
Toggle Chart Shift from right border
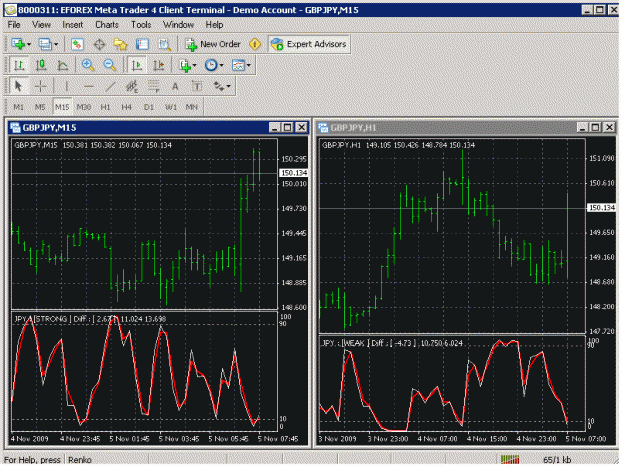[x=159, y=65]
